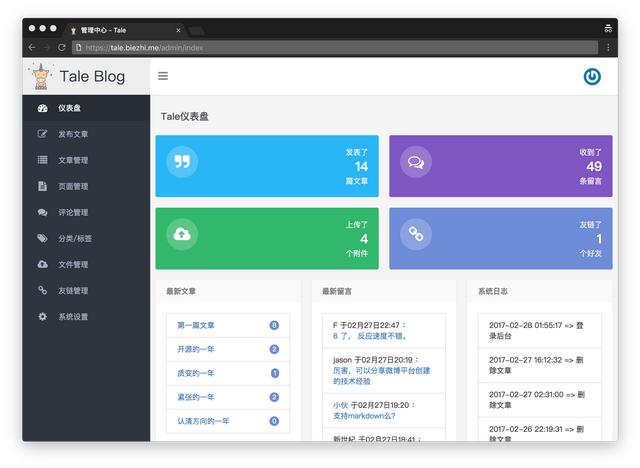The width and height of the screenshot is (640, 468).
Task: Click the number 49 on comments card
Action: 594,166
